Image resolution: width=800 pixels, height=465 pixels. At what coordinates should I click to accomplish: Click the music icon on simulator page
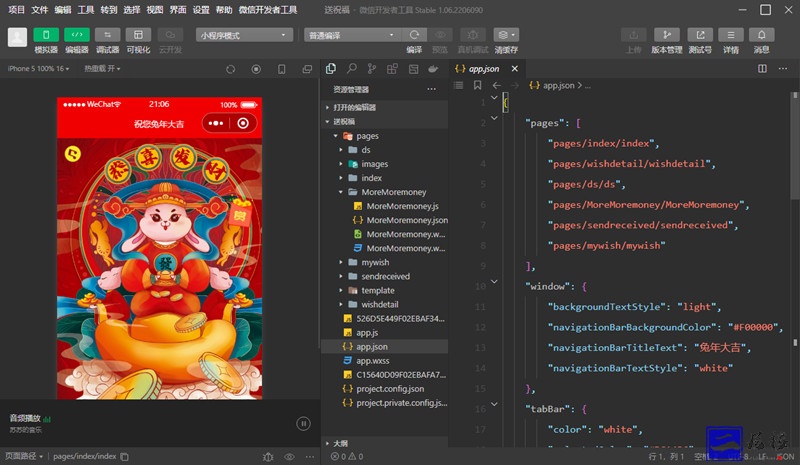tap(73, 154)
